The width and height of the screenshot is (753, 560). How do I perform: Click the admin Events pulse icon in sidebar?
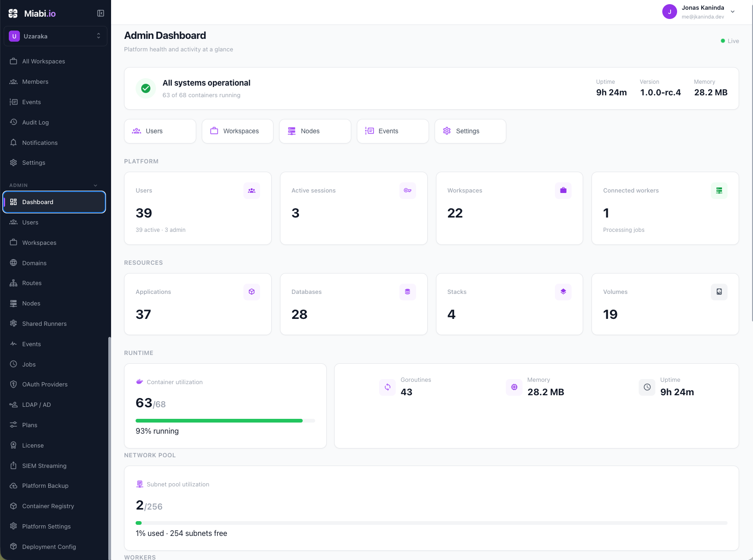(13, 344)
